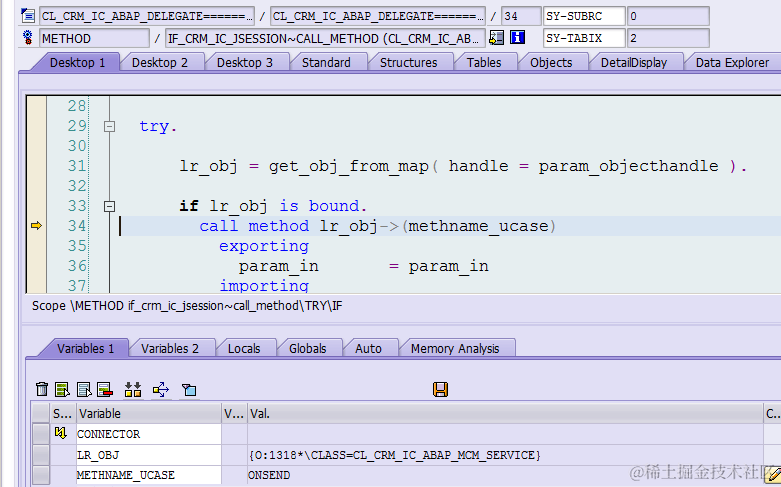Click the blue arrows services icon

coord(161,389)
